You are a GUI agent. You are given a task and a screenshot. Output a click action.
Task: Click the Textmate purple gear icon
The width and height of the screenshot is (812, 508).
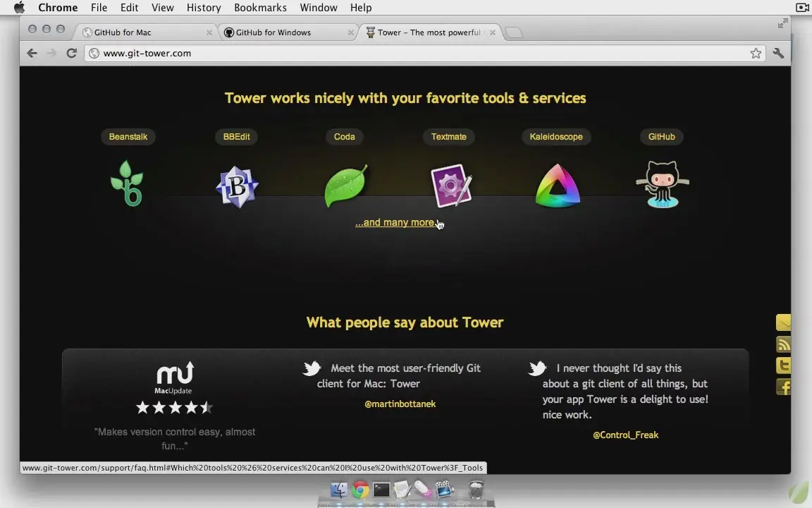(451, 186)
